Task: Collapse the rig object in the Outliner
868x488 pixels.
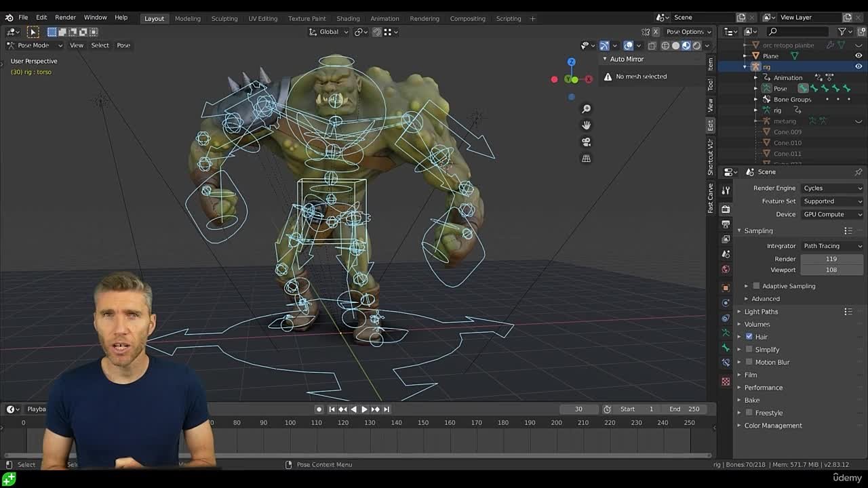Action: tap(745, 66)
